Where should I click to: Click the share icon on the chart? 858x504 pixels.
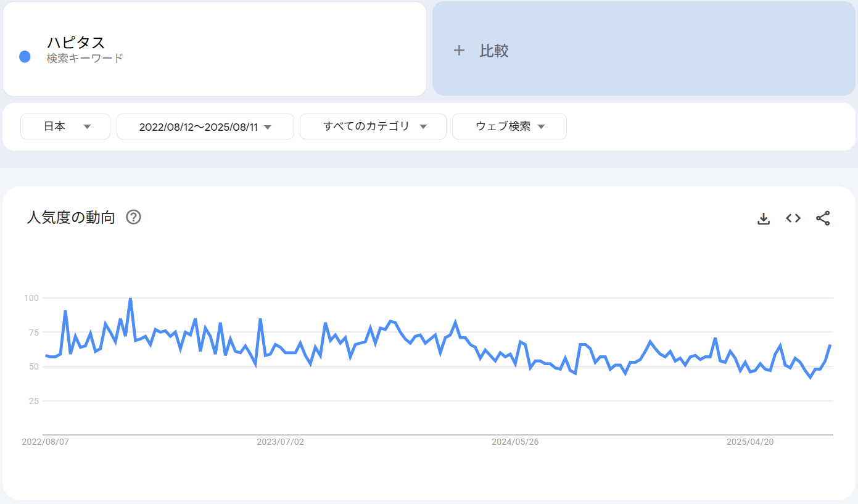[x=823, y=218]
